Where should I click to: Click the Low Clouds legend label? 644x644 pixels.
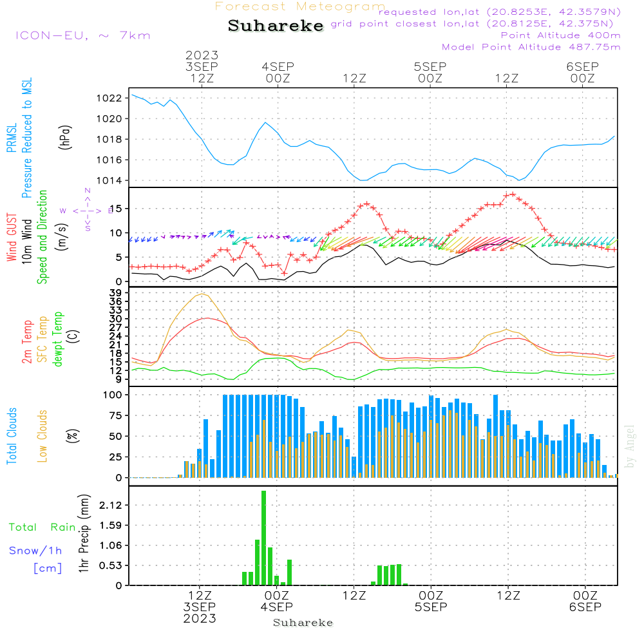click(43, 436)
